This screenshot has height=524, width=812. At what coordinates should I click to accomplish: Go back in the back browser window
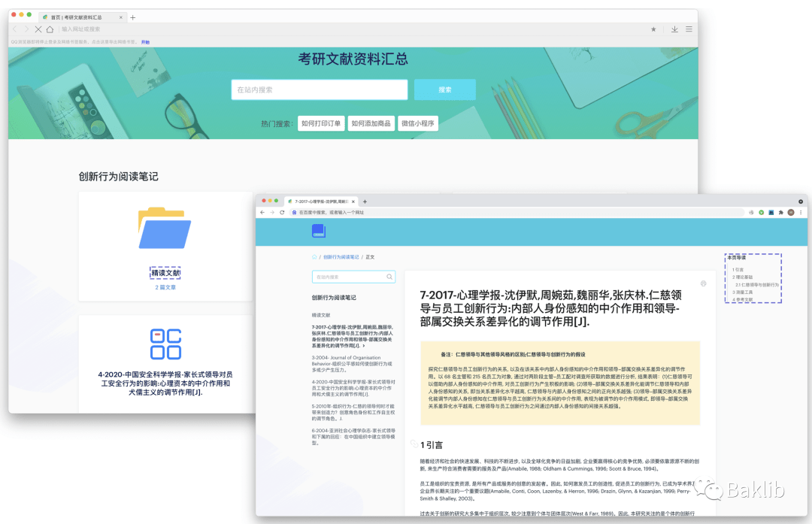14,29
